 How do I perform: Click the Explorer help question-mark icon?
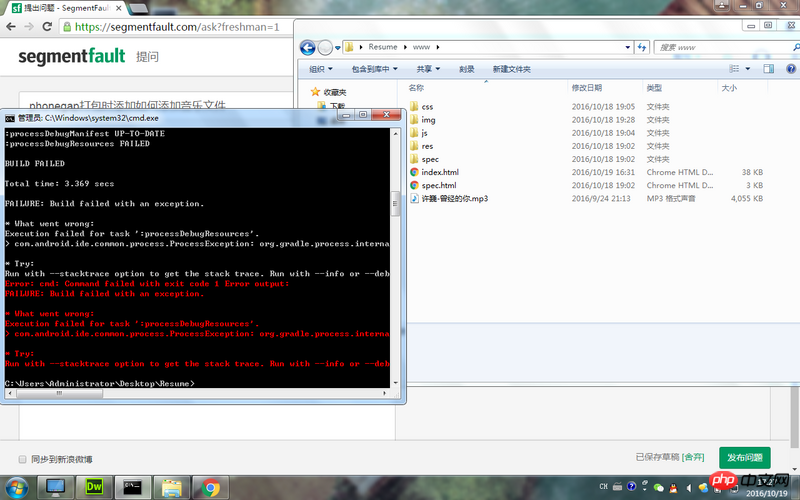coord(788,69)
